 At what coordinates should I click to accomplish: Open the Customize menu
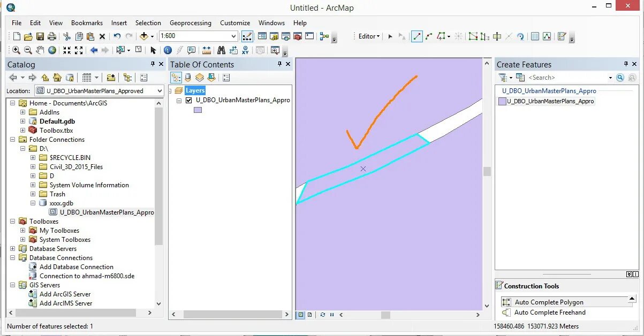tap(235, 23)
